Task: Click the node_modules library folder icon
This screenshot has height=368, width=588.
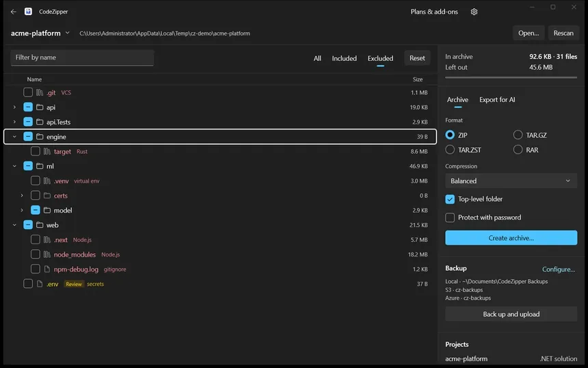Action: [47, 254]
